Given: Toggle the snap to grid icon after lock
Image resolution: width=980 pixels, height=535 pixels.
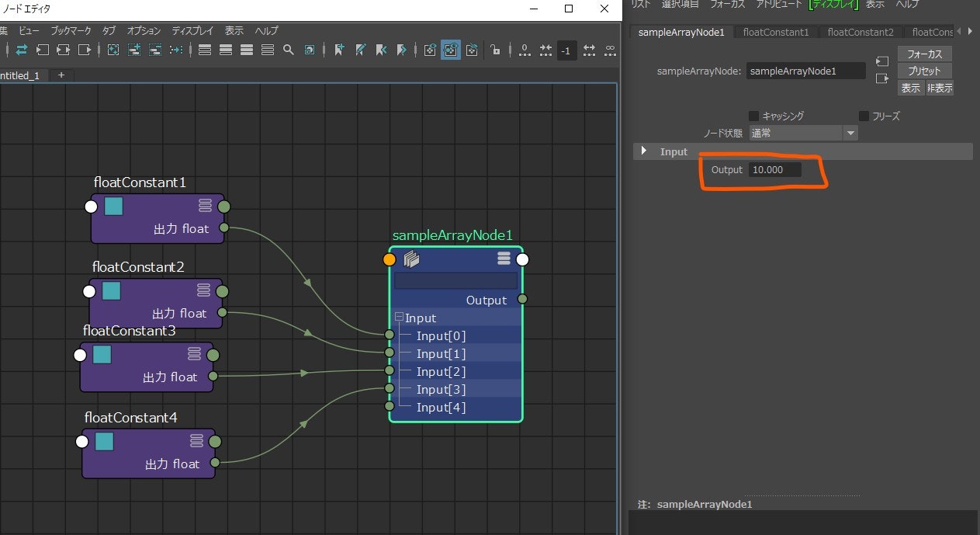Looking at the screenshot, I should (x=545, y=50).
